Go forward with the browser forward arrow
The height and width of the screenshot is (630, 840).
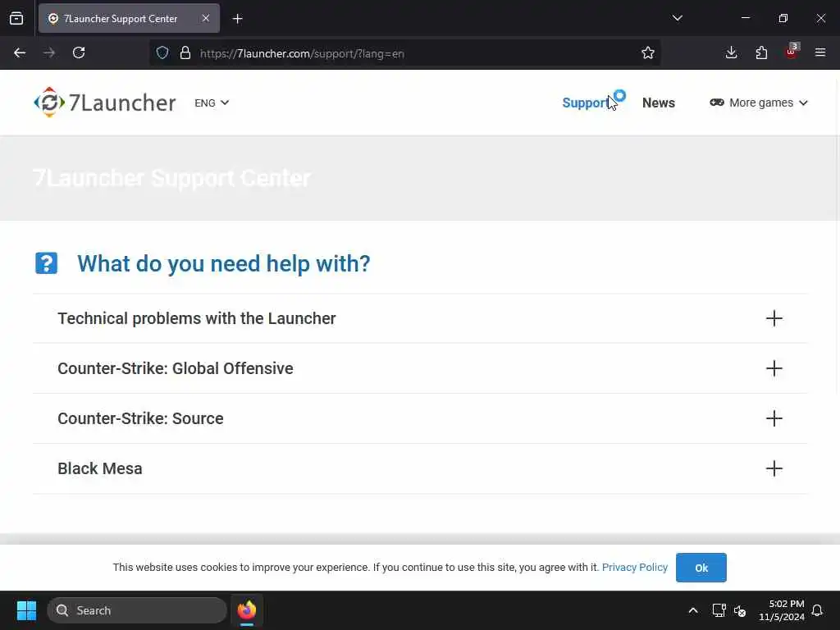(49, 52)
